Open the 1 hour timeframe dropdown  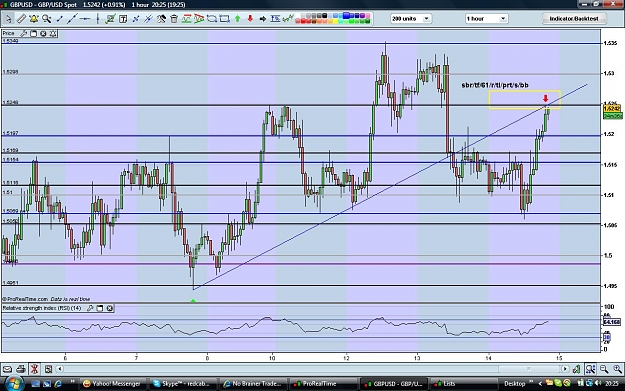coord(486,18)
